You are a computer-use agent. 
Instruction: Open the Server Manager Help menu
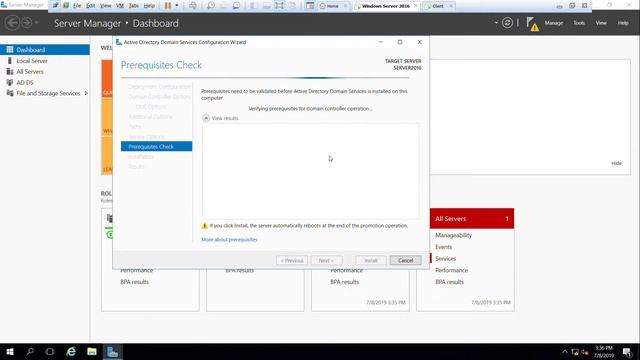[x=623, y=23]
